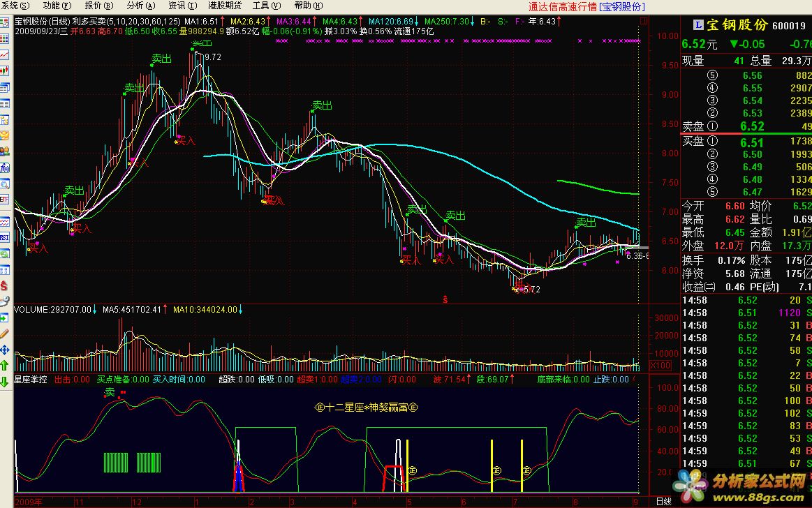812x508 pixels.
Task: Click the 5.72 low price label
Action: (532, 289)
